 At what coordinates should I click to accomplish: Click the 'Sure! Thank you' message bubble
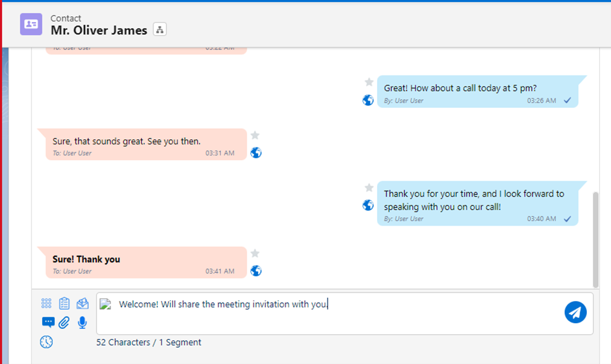(143, 263)
